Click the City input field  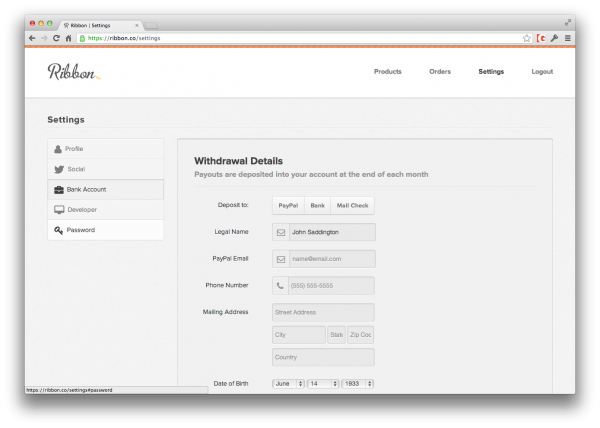tap(299, 335)
